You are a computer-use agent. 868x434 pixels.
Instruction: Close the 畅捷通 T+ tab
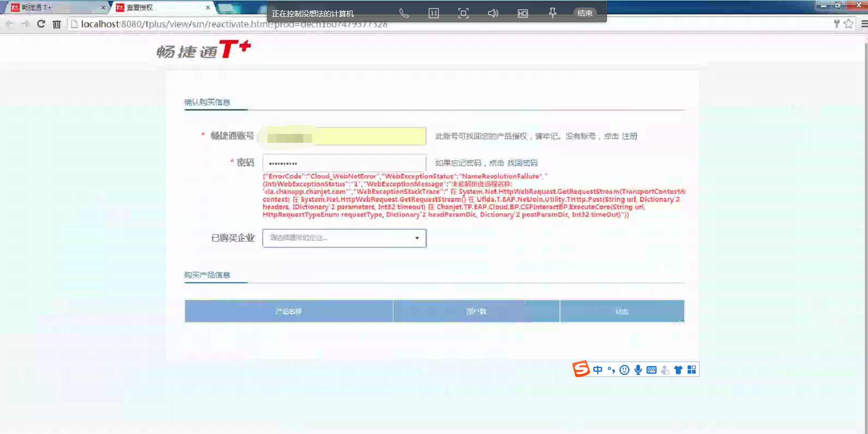click(x=103, y=7)
